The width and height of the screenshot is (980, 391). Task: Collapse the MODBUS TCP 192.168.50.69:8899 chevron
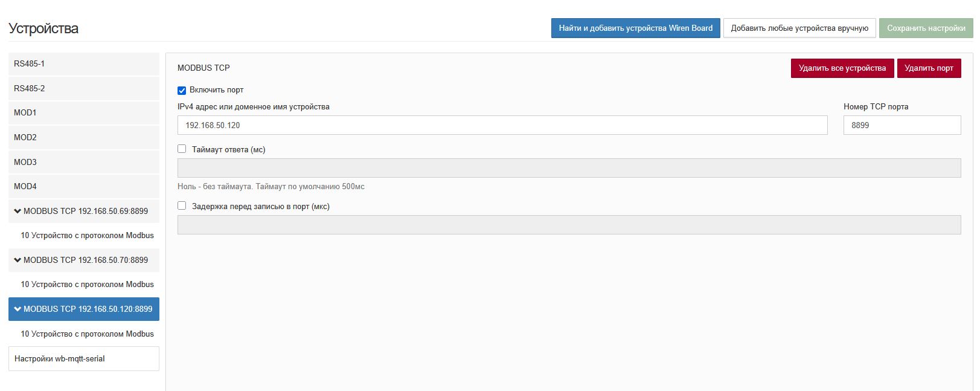[x=18, y=211]
